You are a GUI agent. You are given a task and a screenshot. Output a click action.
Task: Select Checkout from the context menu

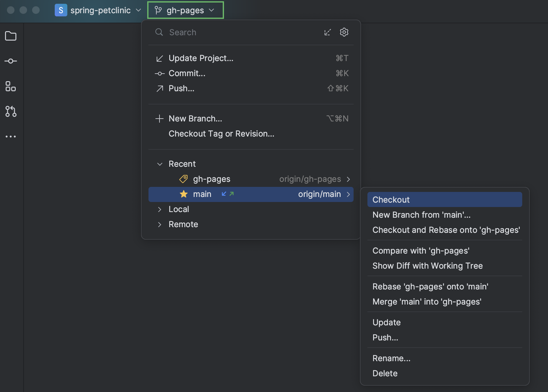pos(391,199)
